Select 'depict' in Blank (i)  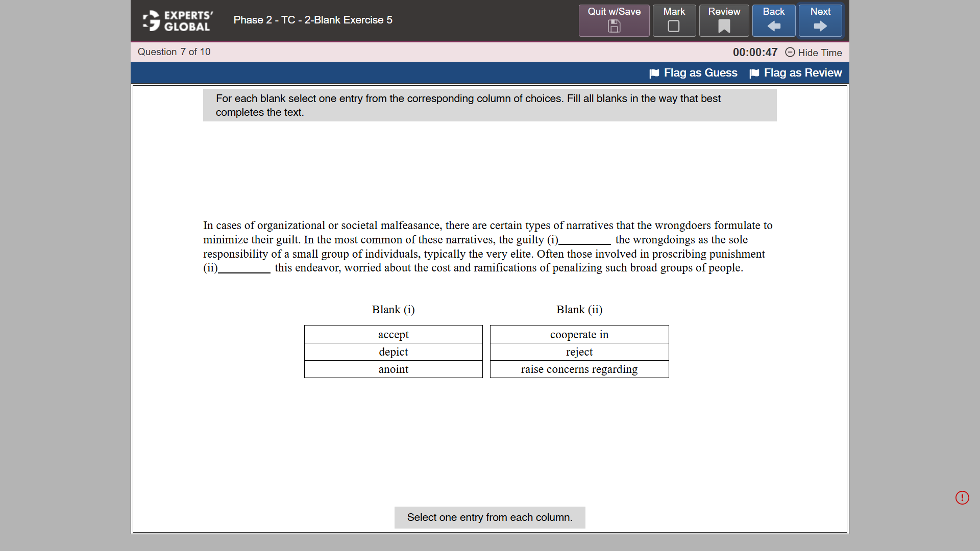(x=393, y=352)
